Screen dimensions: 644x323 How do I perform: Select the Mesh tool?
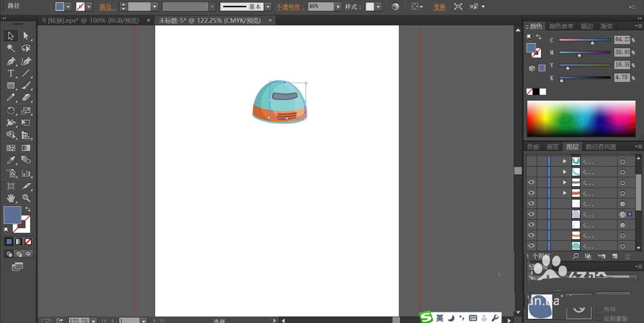[x=11, y=148]
